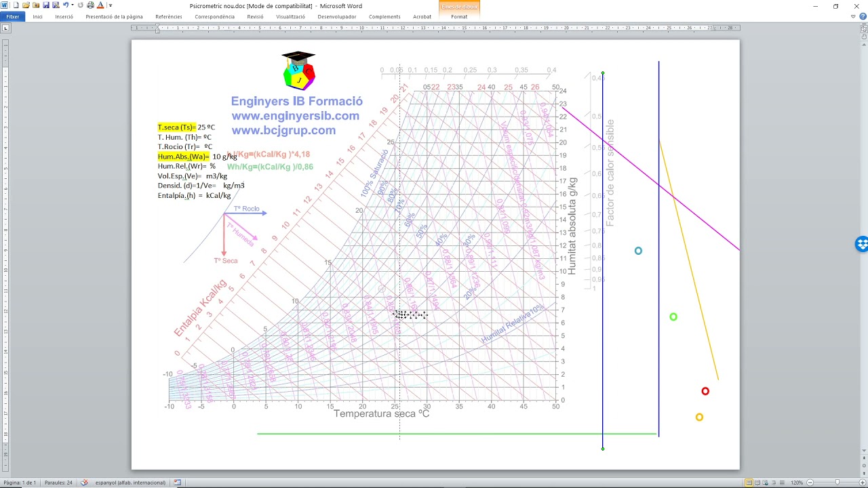Switch to the Inici ribbon tab
Screen dimensions: 868x488
(x=37, y=16)
